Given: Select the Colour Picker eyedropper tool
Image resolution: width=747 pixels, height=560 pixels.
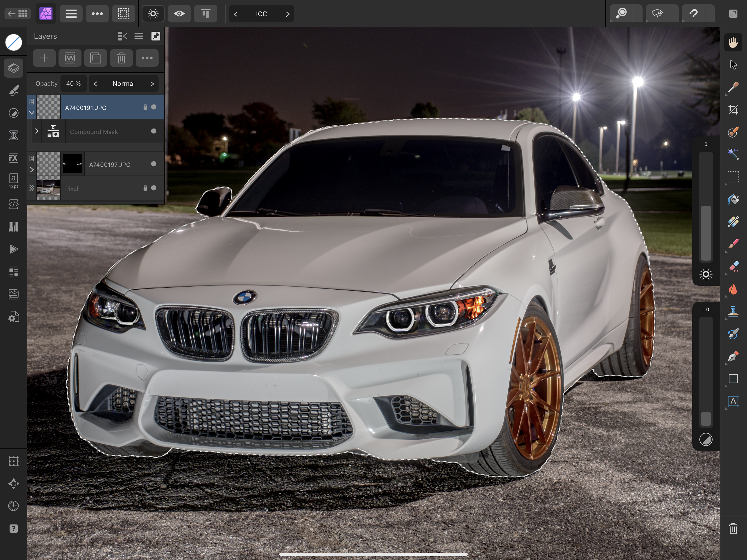Looking at the screenshot, I should pos(733,87).
